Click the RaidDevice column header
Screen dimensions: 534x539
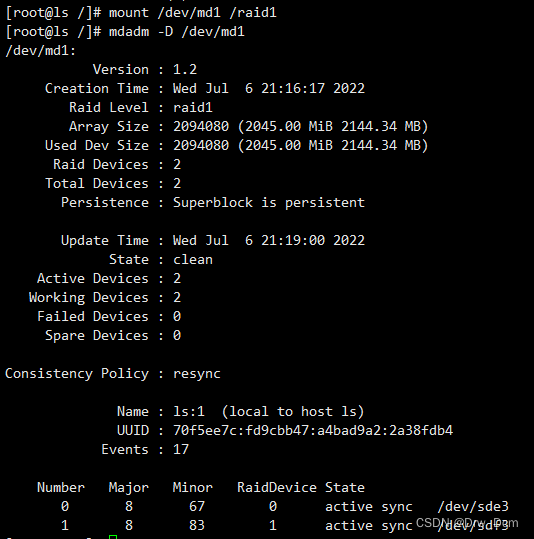pyautogui.click(x=276, y=487)
